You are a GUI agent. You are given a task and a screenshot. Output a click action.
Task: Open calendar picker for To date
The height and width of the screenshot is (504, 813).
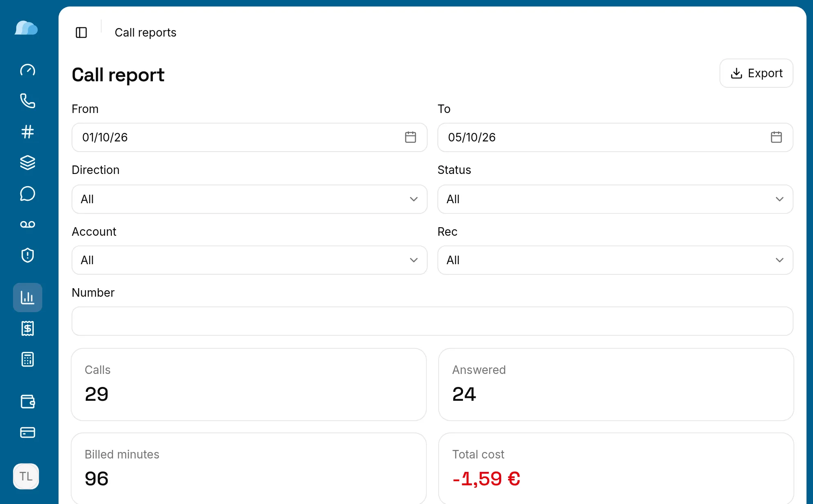776,137
